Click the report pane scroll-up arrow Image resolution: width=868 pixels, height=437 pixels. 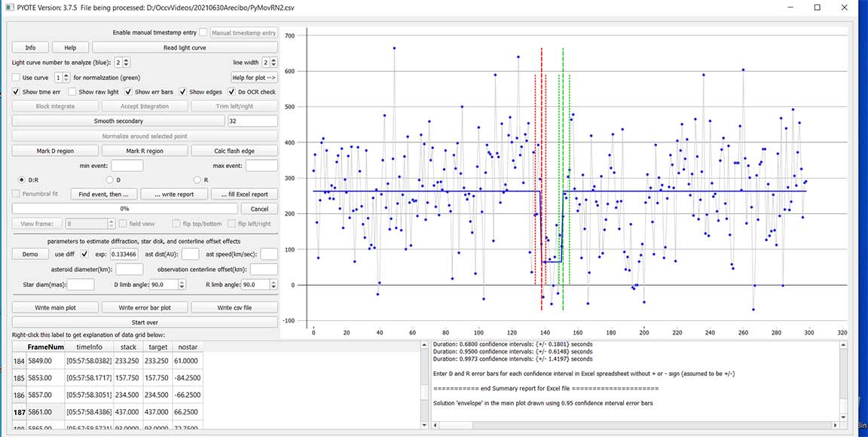click(x=843, y=345)
